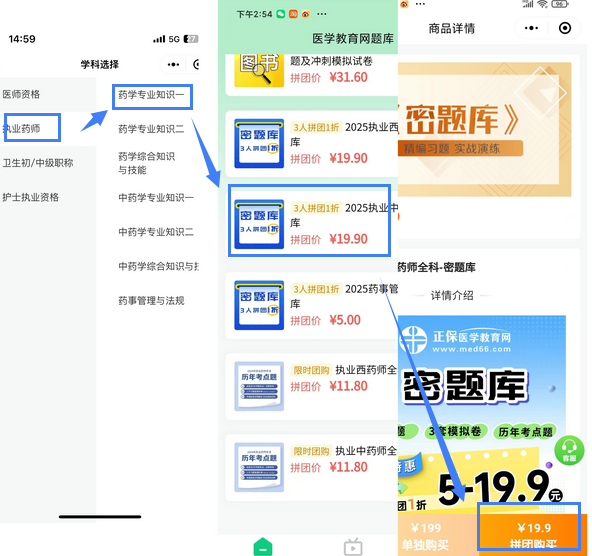Open 密题库 thumbnail of 2025执业西 item
The height and width of the screenshot is (556, 592).
tap(259, 143)
